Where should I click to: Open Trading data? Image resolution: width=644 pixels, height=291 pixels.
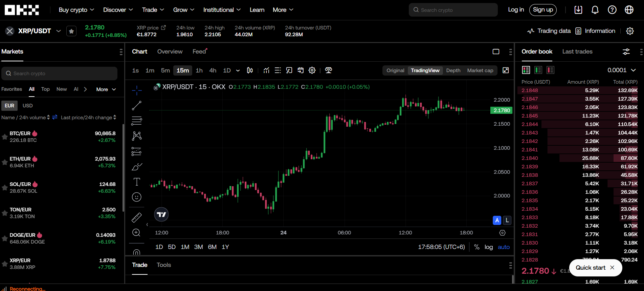click(549, 31)
